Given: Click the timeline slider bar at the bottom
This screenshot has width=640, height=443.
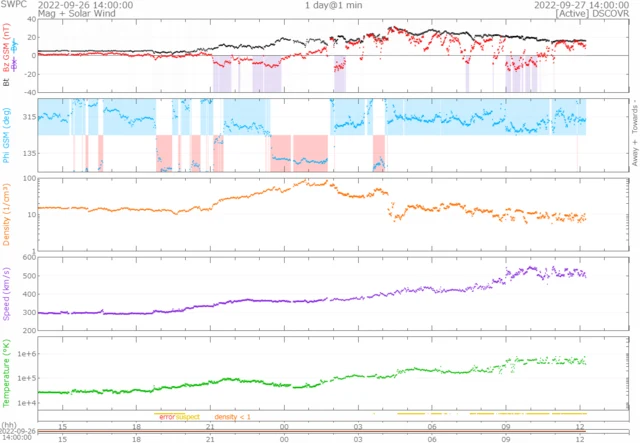Looking at the screenshot, I should (x=320, y=430).
